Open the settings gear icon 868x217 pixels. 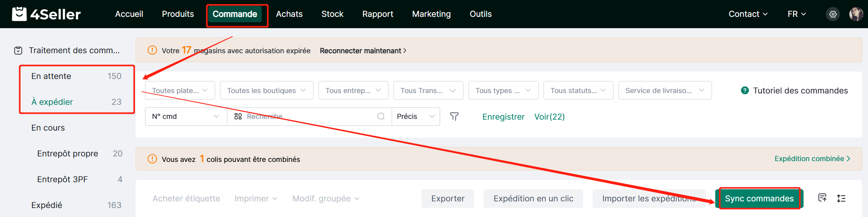tap(833, 14)
